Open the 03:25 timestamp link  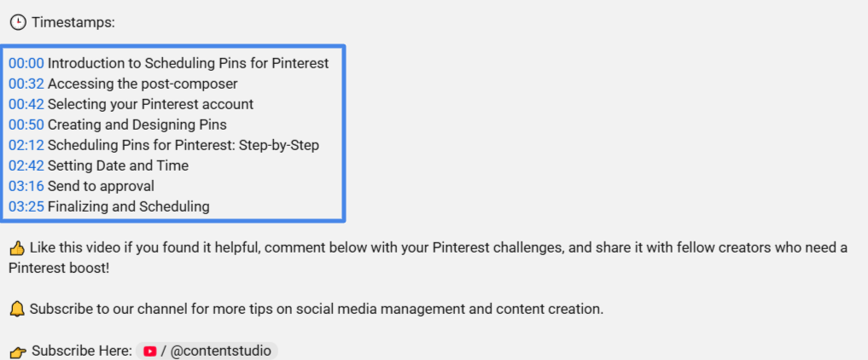[x=26, y=206]
